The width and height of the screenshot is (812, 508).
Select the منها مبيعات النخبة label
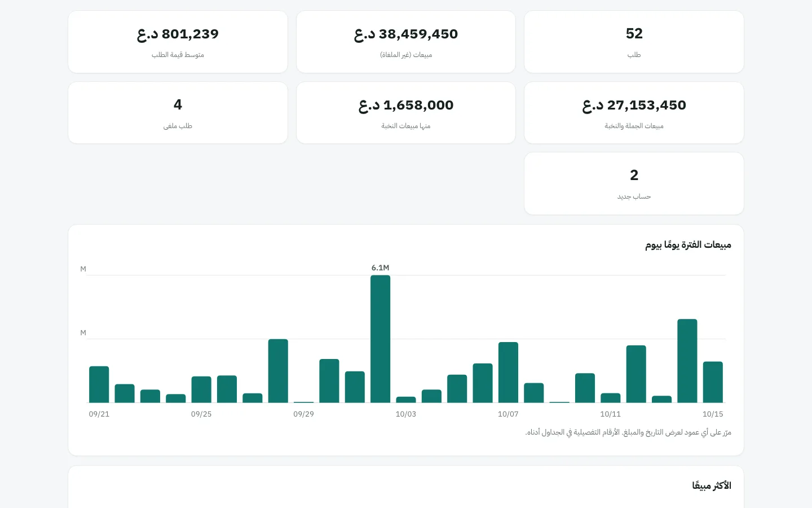[x=406, y=126]
